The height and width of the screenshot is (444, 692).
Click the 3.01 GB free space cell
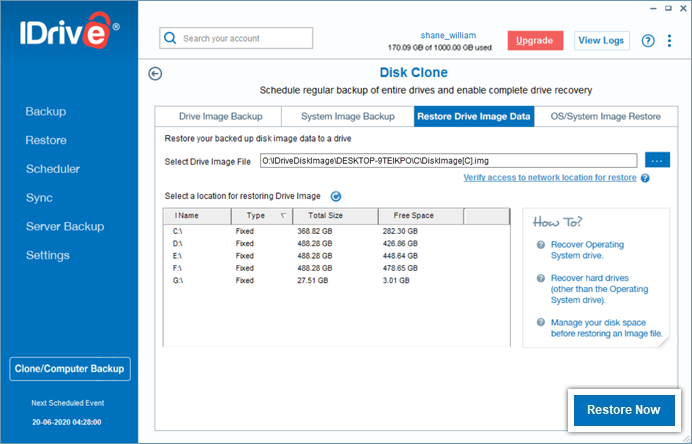[x=396, y=281]
